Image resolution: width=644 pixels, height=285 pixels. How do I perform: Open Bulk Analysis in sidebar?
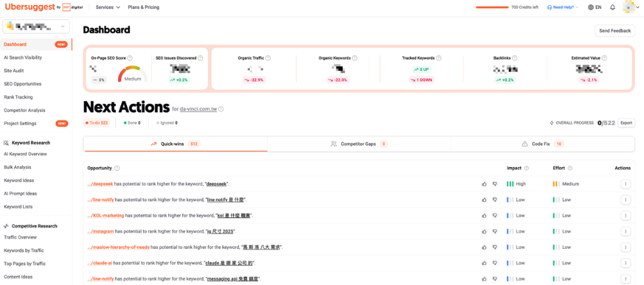(x=17, y=167)
